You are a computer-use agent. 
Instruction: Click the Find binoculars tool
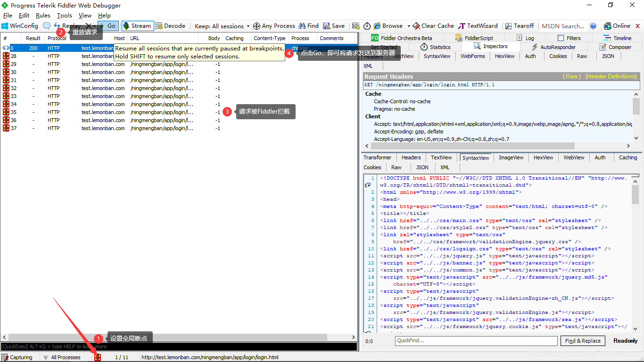pos(308,26)
